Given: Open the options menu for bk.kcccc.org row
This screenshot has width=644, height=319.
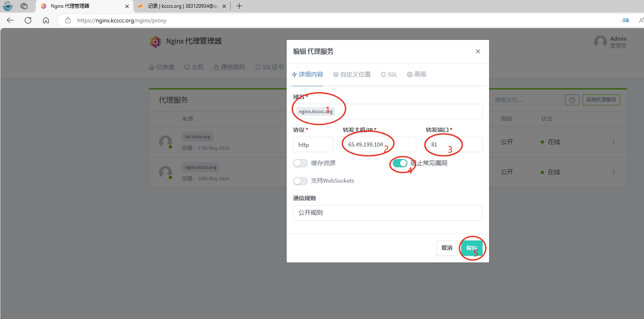Looking at the screenshot, I should [614, 142].
